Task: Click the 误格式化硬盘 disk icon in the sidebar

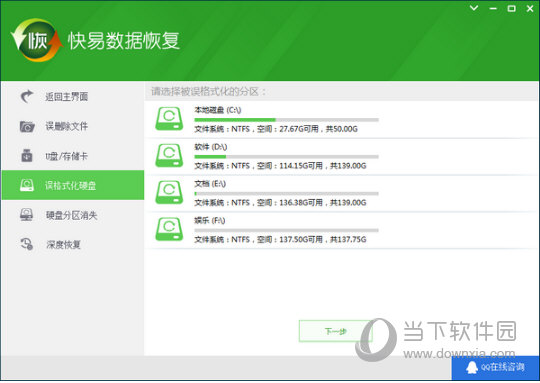Action: pyautogui.click(x=27, y=185)
